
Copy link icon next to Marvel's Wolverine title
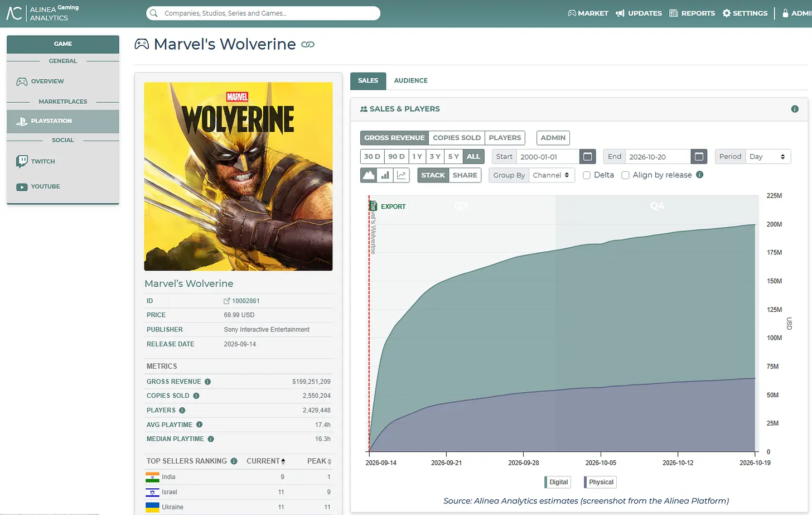click(308, 45)
